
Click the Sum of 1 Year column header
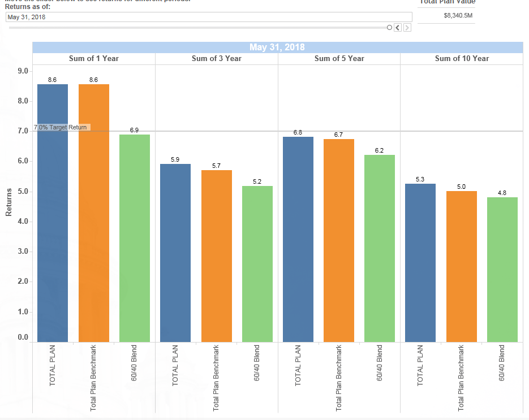tap(94, 59)
